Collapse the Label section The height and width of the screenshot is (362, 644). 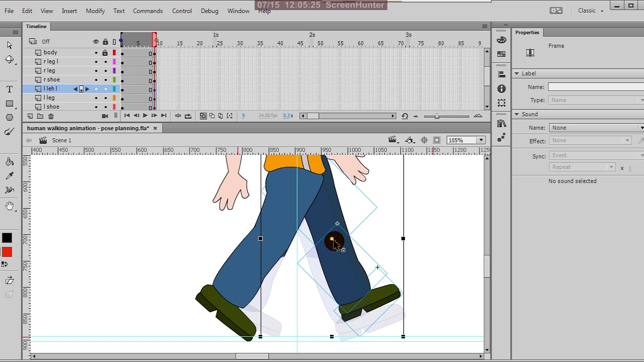point(516,74)
